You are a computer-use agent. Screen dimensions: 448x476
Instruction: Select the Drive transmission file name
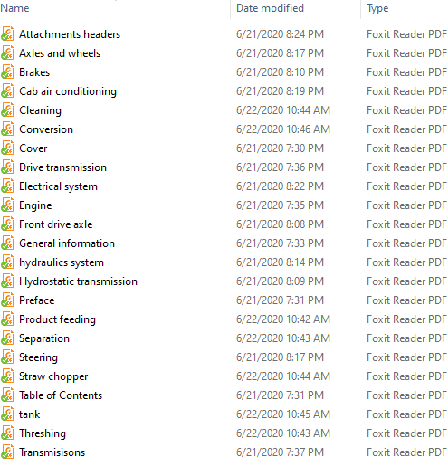[62, 167]
